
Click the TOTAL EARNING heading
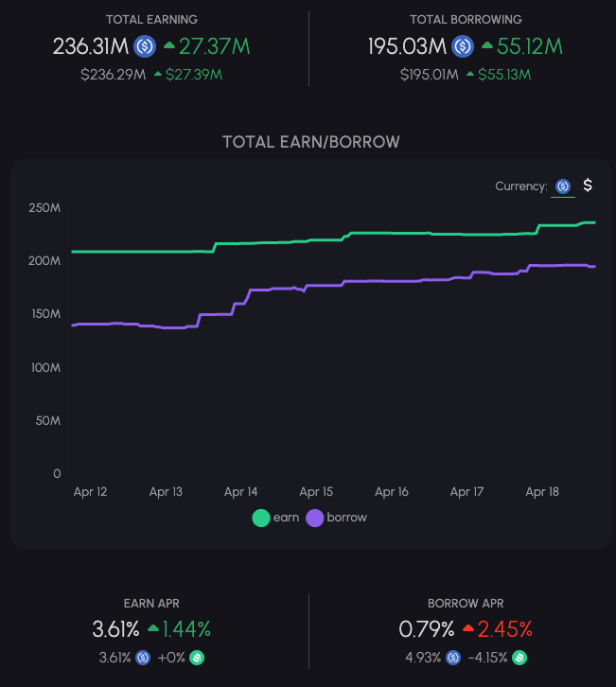(x=151, y=20)
